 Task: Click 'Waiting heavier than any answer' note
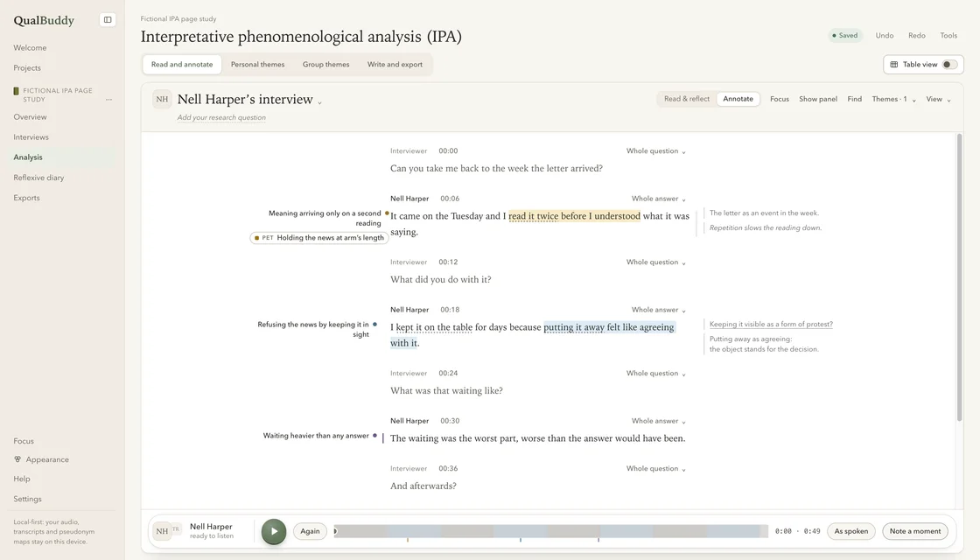coord(316,436)
